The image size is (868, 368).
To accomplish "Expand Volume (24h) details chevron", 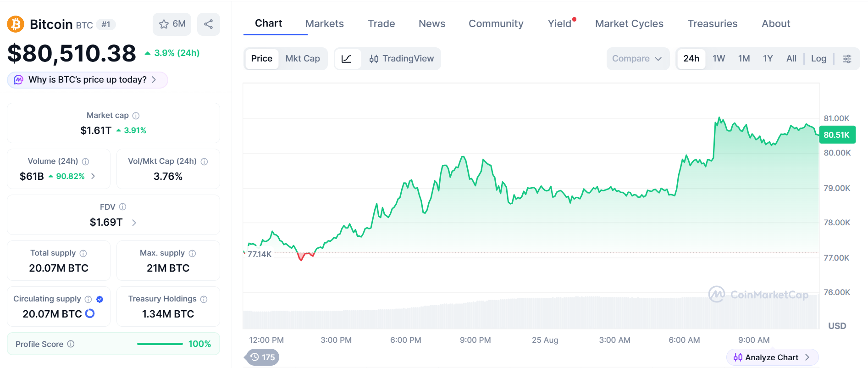I will [x=93, y=176].
